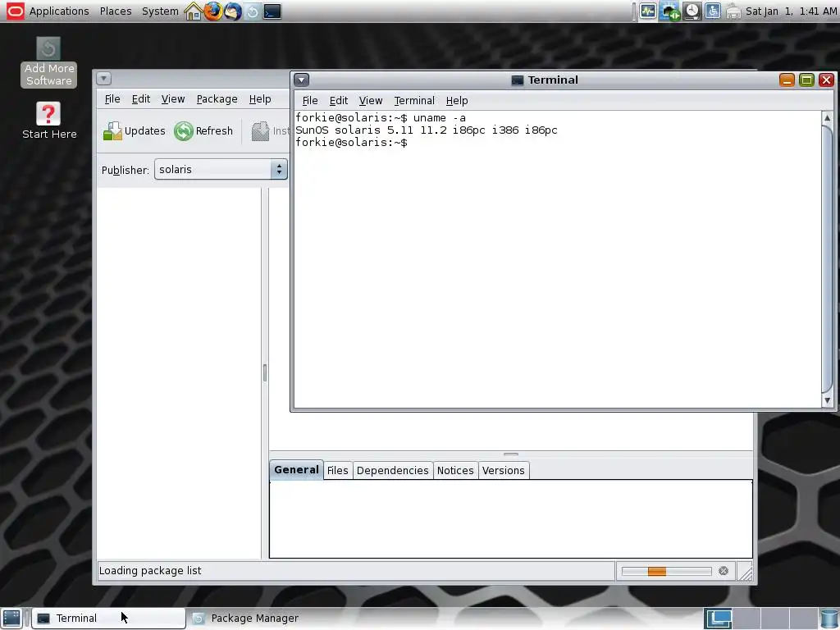Switch to the General tab

click(x=296, y=470)
